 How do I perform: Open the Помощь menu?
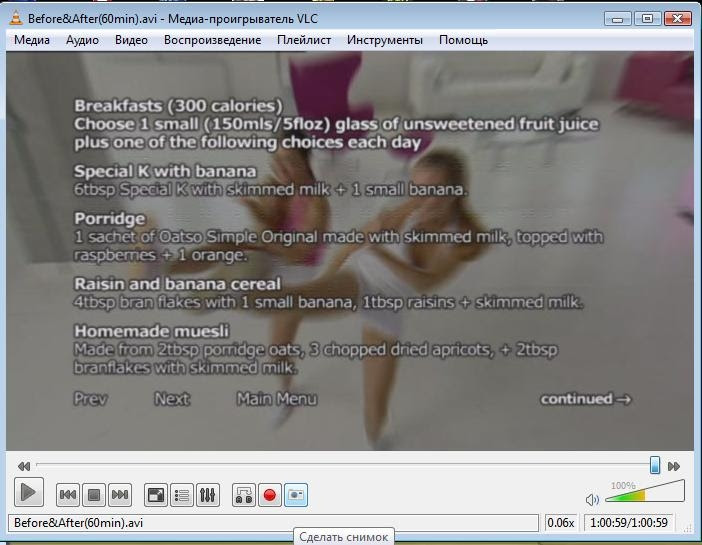click(463, 40)
